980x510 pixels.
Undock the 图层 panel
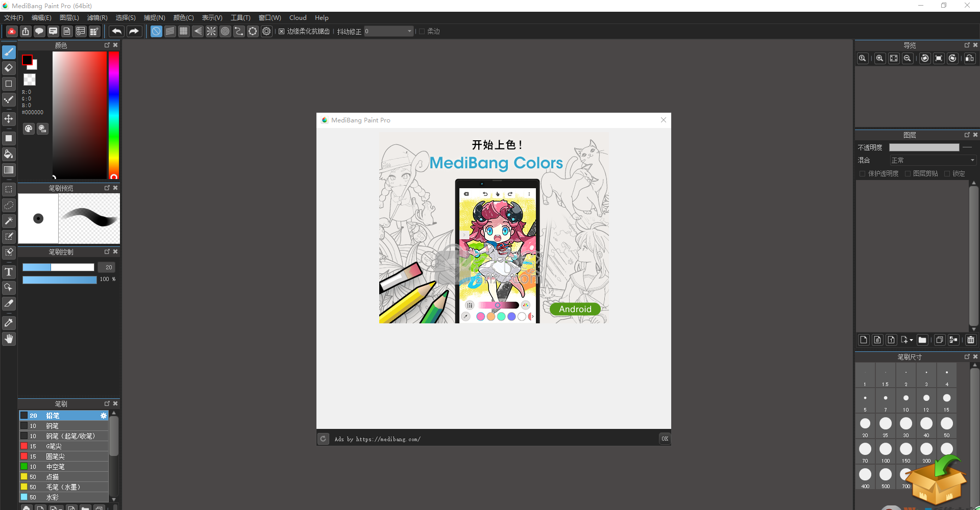pos(967,135)
